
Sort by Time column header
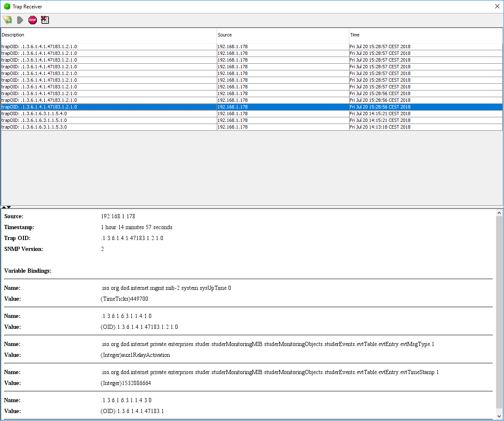(425, 35)
